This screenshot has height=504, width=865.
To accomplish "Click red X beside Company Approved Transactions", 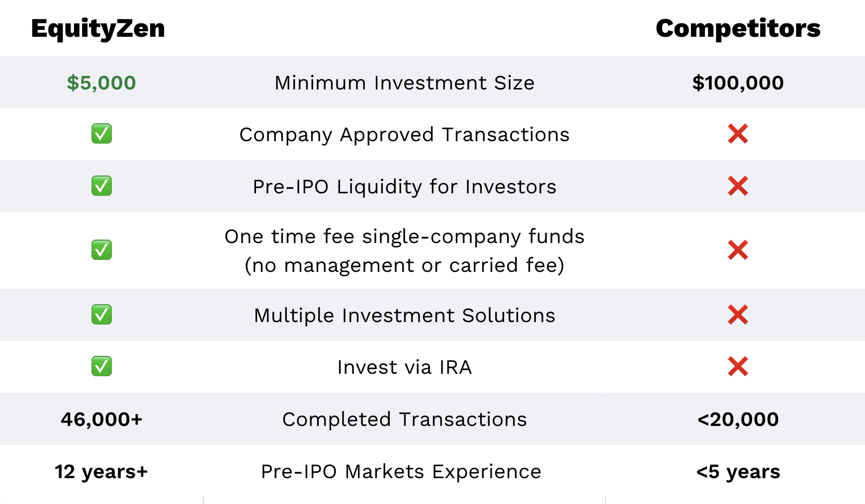I will click(x=738, y=134).
